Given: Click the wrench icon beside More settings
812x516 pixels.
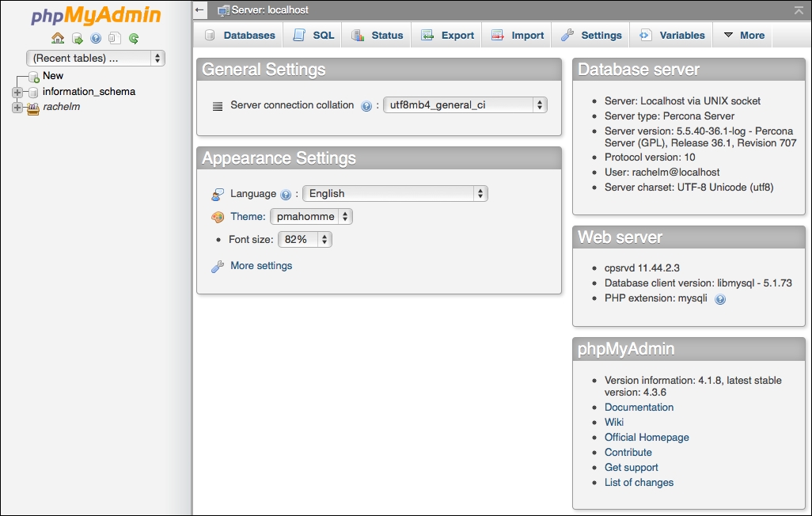Looking at the screenshot, I should tap(218, 266).
